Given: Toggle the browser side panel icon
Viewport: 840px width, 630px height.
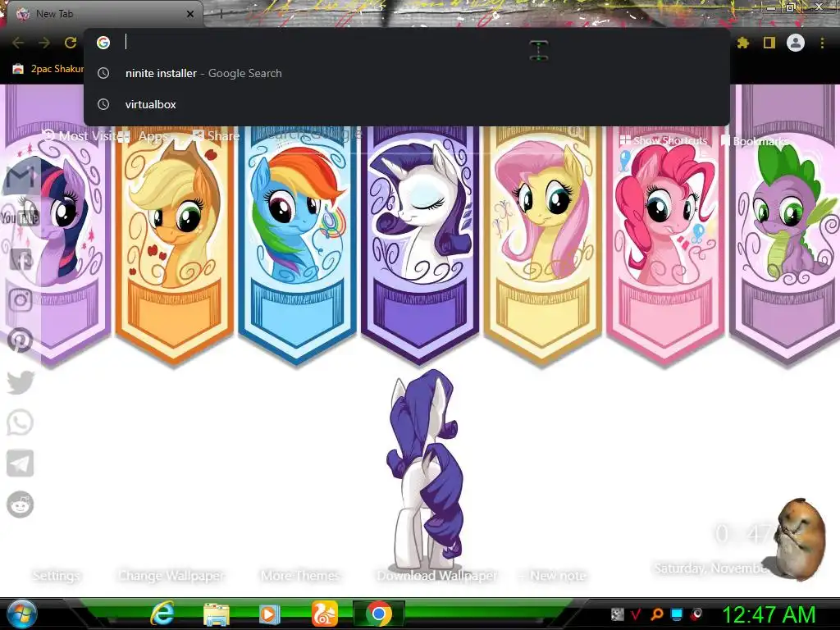Looking at the screenshot, I should click(x=769, y=43).
